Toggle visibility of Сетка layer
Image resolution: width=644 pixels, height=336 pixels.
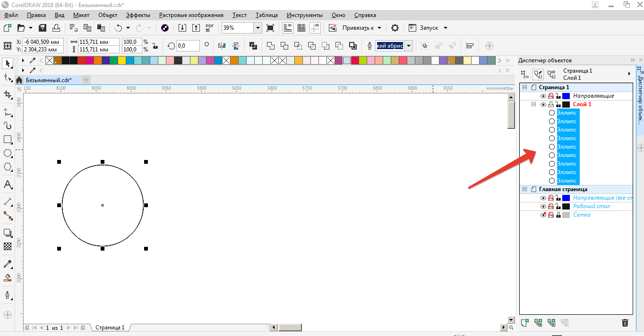pos(543,215)
